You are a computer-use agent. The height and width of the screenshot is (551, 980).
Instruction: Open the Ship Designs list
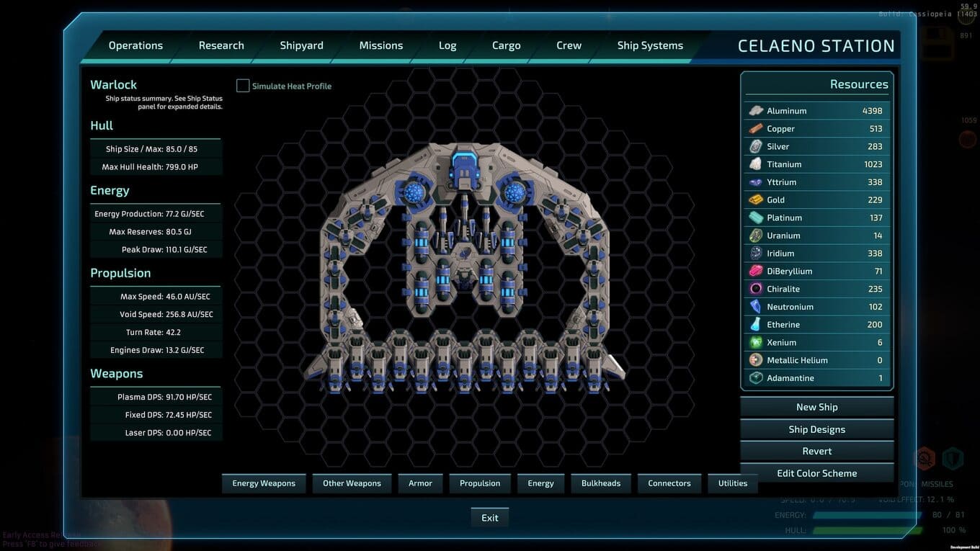[x=817, y=429]
